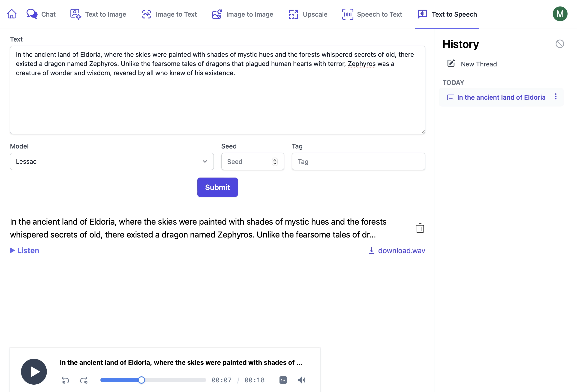Image resolution: width=577 pixels, height=392 pixels.
Task: Open the Lessac model dropdown
Action: point(112,161)
